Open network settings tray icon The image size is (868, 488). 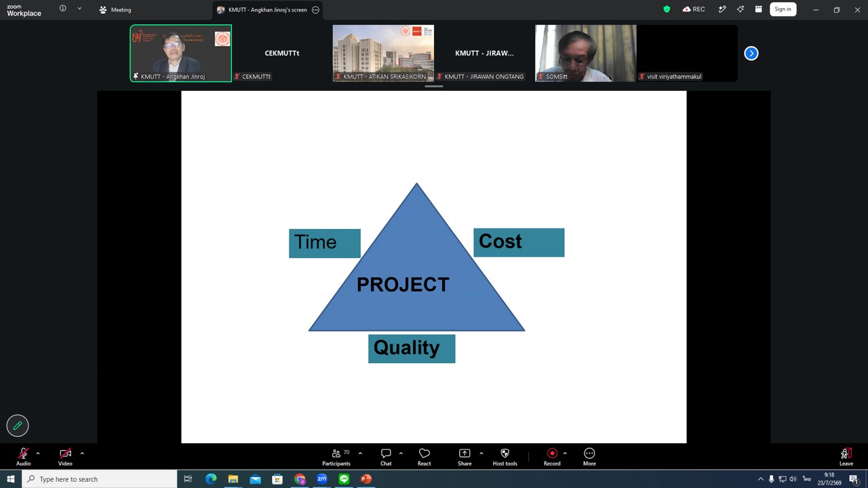(782, 479)
